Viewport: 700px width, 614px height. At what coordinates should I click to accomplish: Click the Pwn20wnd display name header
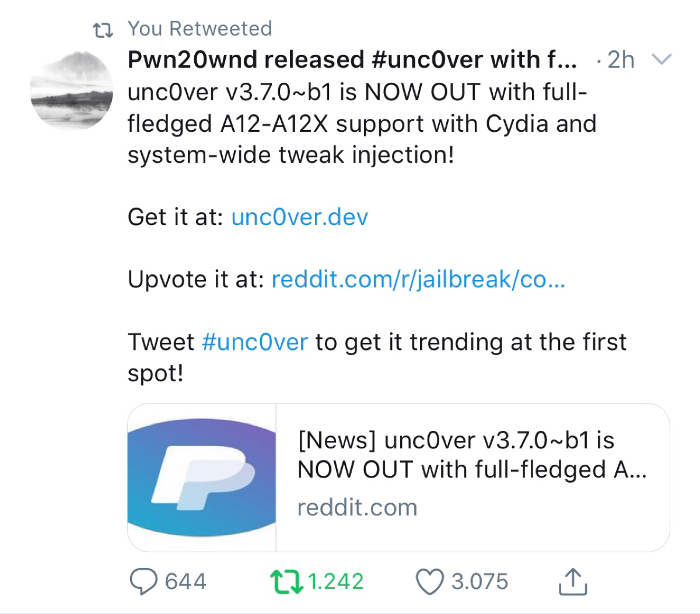click(352, 59)
